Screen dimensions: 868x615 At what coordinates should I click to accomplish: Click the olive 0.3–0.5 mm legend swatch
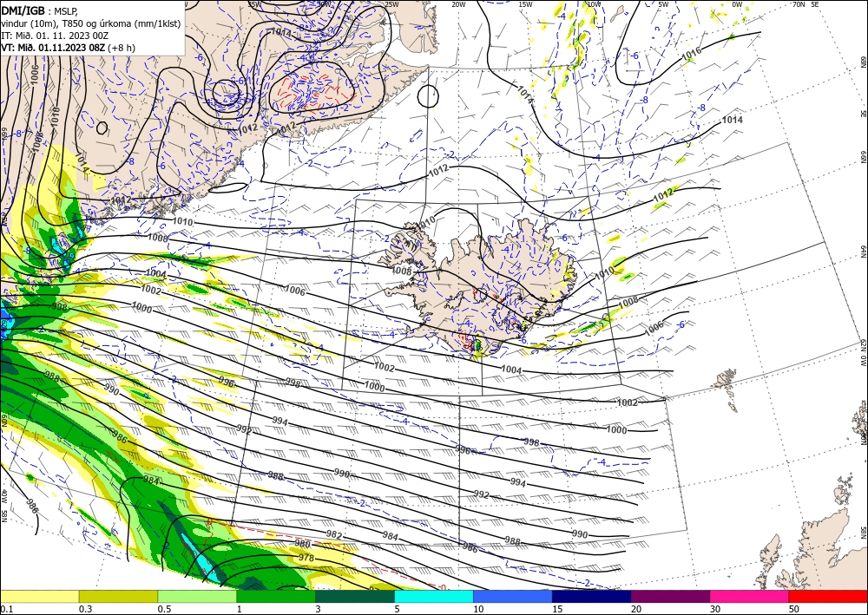(x=118, y=596)
